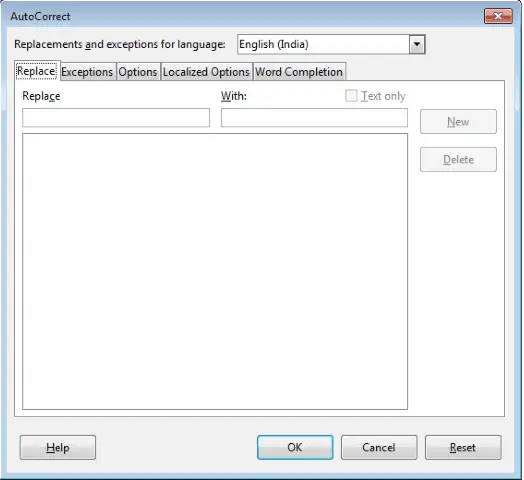Click inside the empty replacement list
524x480 pixels.
(215, 271)
